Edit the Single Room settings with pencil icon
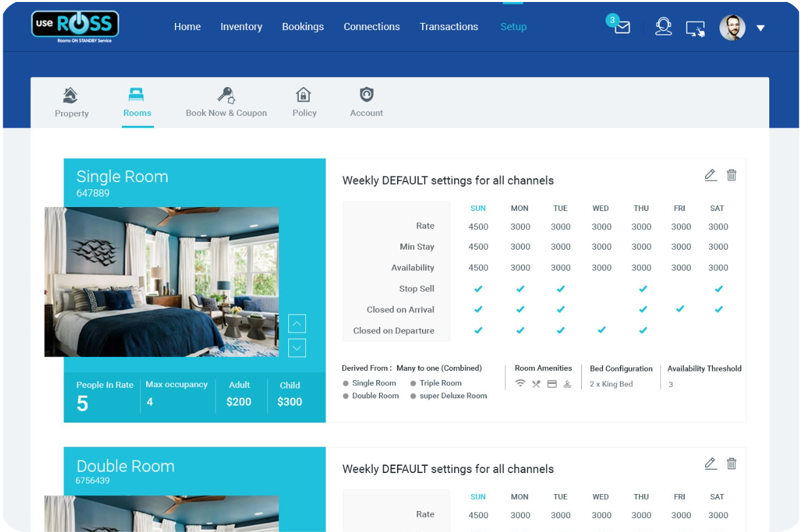The height and width of the screenshot is (532, 804). click(x=710, y=175)
